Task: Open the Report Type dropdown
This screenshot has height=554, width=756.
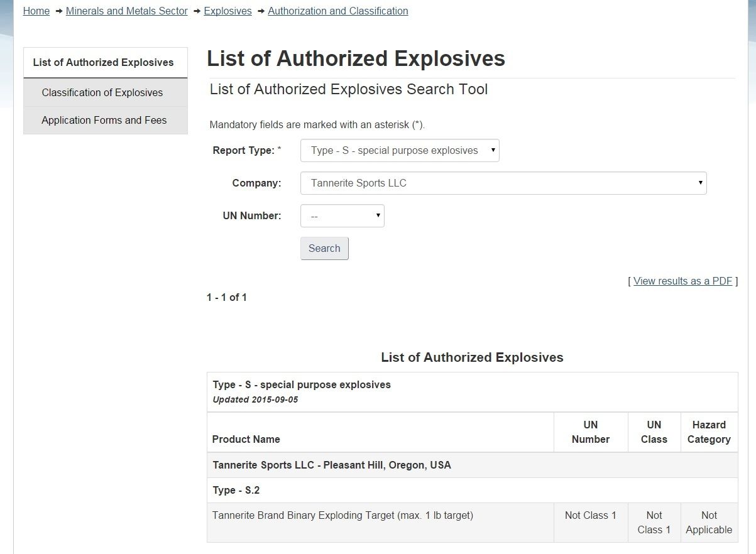Action: pyautogui.click(x=400, y=151)
